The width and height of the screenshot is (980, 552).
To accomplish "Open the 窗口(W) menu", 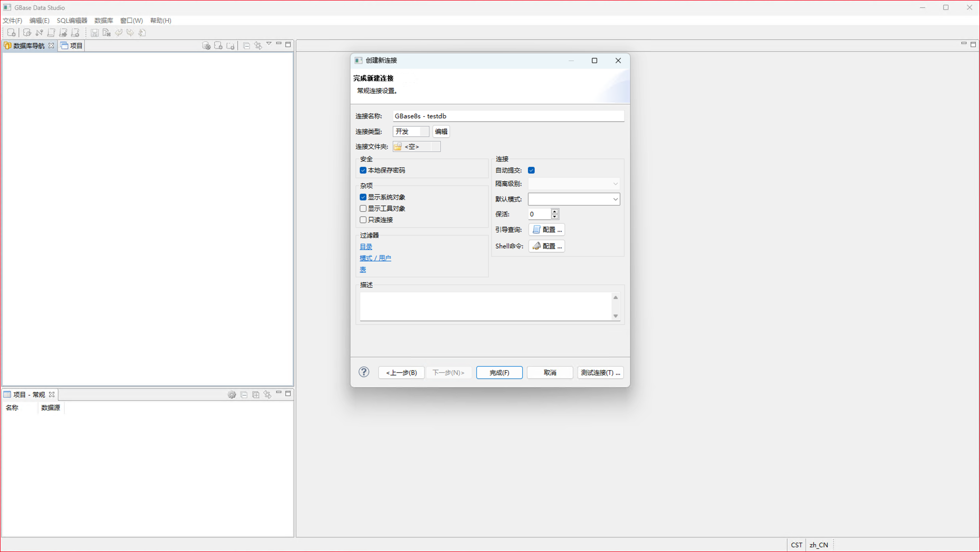I will [x=132, y=21].
